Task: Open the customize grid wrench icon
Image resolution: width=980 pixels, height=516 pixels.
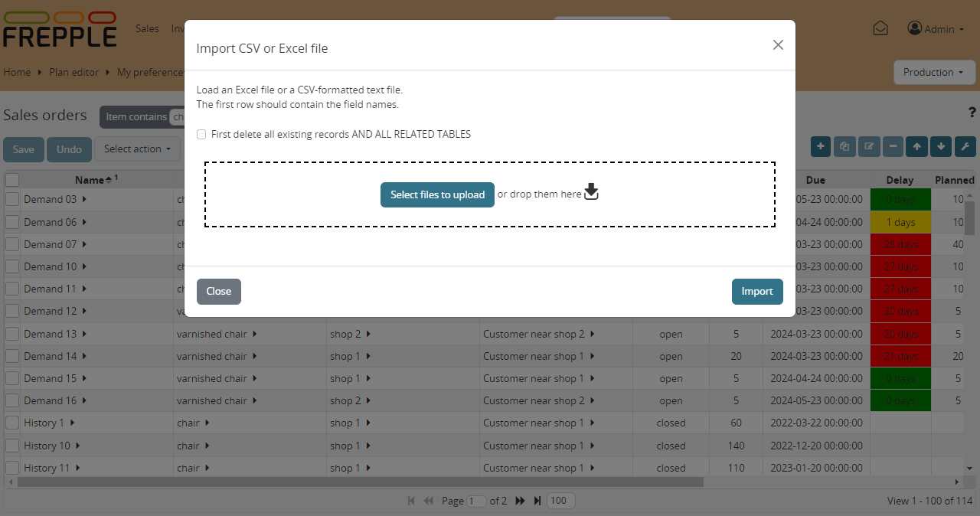Action: [965, 146]
